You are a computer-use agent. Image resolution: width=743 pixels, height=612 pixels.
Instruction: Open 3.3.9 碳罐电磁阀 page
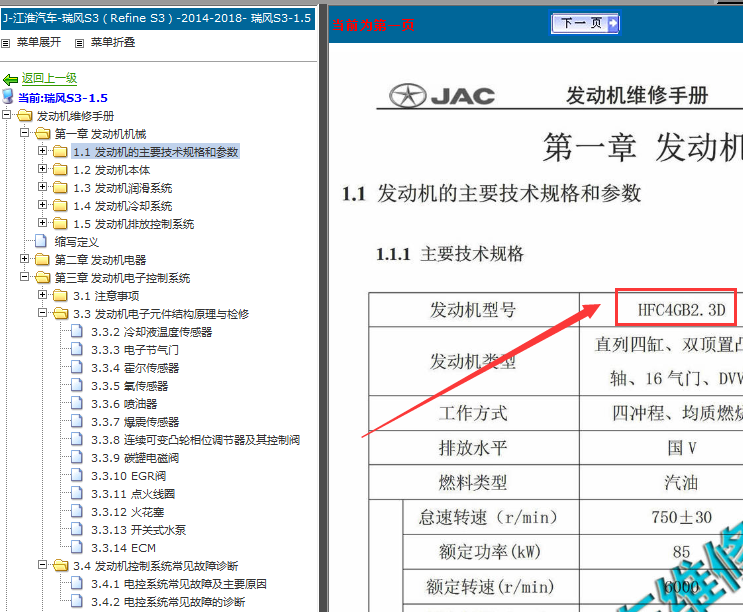pyautogui.click(x=135, y=458)
